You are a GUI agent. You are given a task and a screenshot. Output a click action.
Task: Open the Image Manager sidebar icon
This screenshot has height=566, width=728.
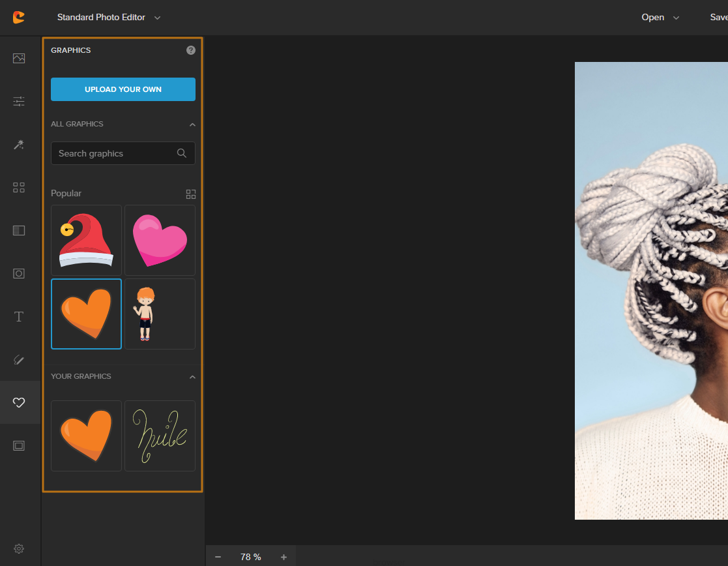pyautogui.click(x=19, y=58)
